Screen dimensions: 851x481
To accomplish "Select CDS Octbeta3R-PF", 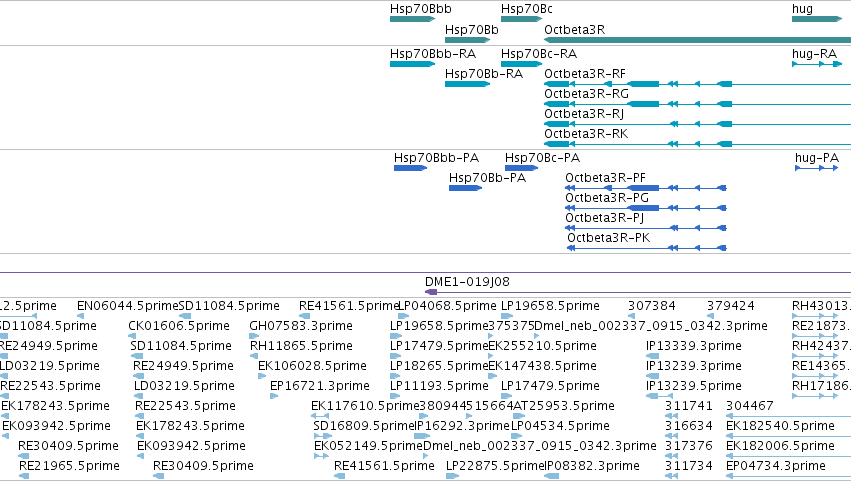I will point(646,188).
